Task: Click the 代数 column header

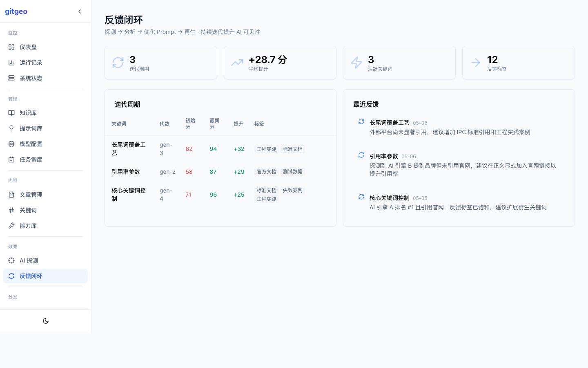Action: (165, 124)
